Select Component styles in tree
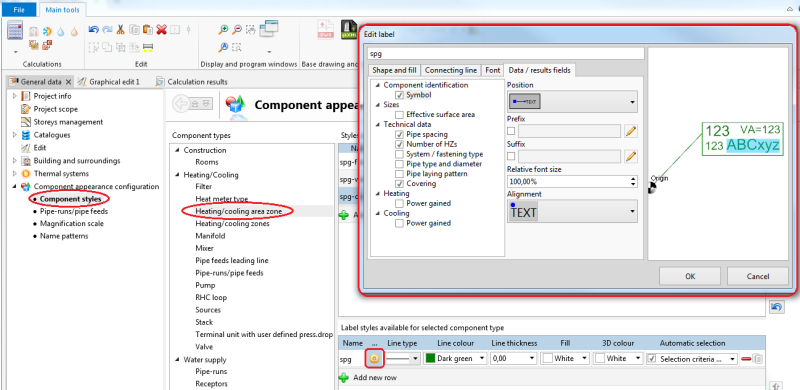The width and height of the screenshot is (800, 390). point(70,199)
